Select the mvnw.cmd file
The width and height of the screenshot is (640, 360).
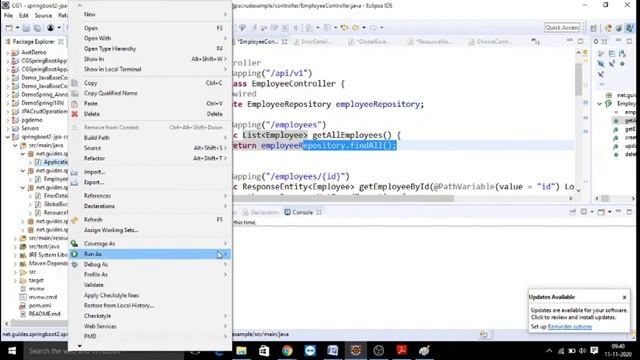tap(43, 297)
